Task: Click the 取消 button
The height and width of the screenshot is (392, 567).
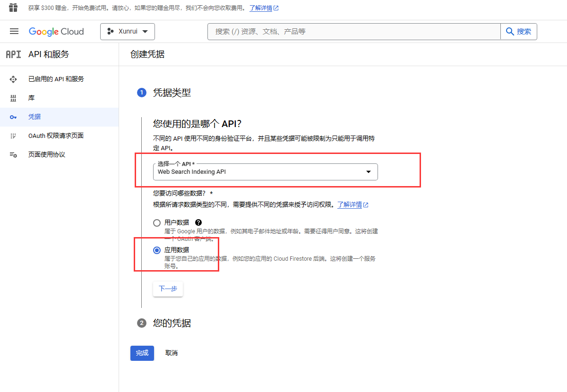Action: [172, 353]
